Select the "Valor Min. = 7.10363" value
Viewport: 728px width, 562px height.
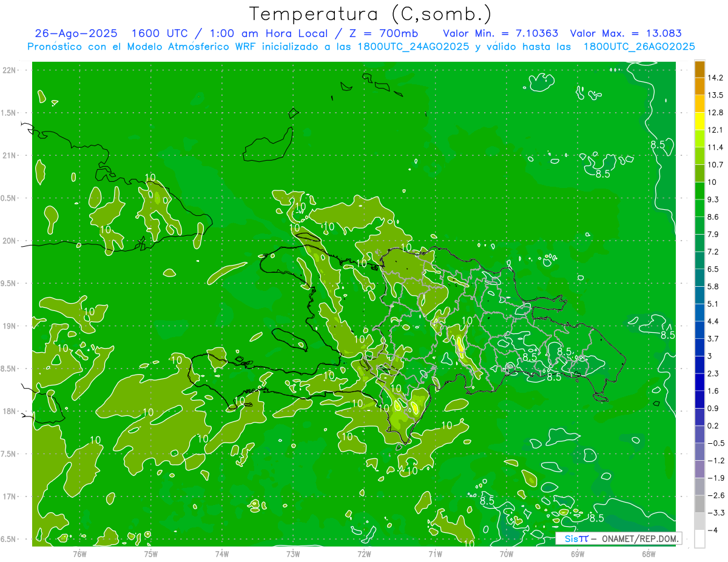click(500, 34)
